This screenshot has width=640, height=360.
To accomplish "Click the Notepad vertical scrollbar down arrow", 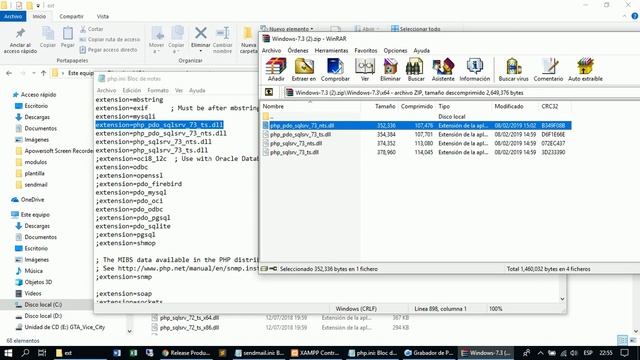I will 562,299.
